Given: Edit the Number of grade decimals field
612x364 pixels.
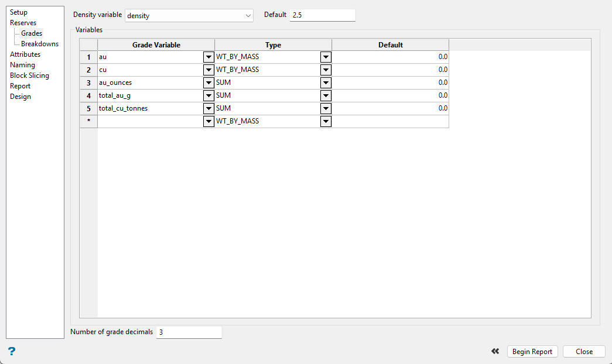Looking at the screenshot, I should click(189, 332).
